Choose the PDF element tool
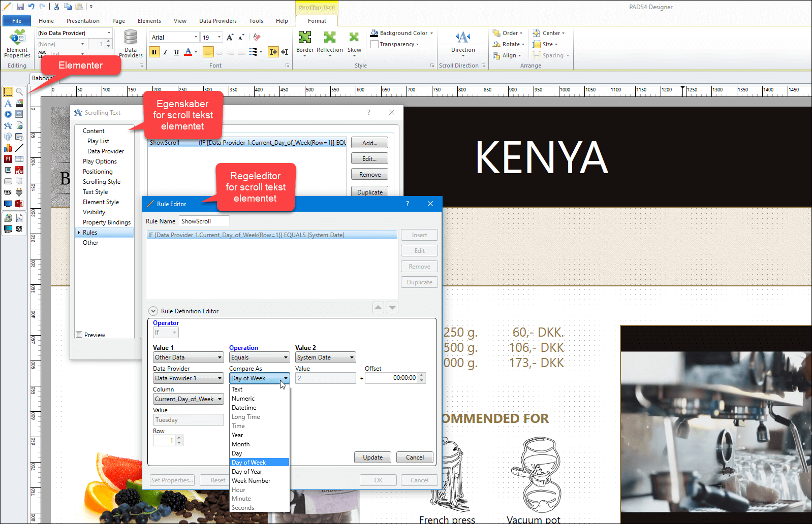 point(19,170)
